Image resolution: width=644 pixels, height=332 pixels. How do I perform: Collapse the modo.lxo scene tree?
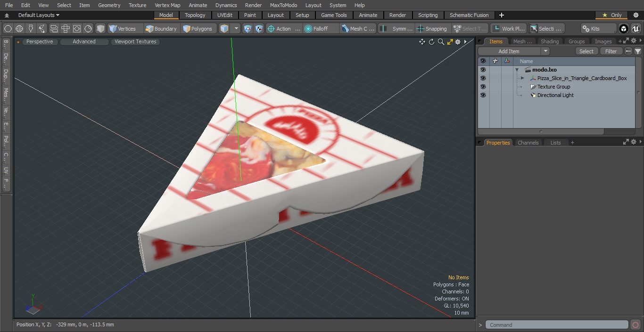517,70
